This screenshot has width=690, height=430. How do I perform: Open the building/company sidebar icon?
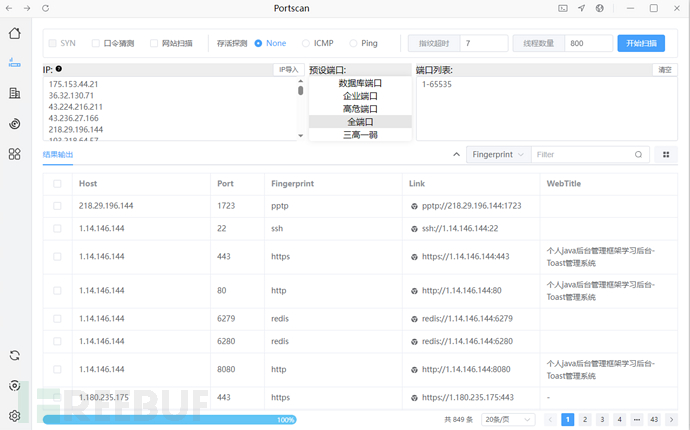pyautogui.click(x=15, y=93)
